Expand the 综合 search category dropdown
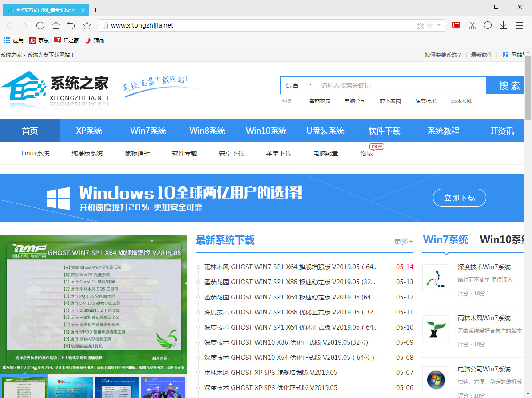The width and height of the screenshot is (532, 398). tap(299, 85)
